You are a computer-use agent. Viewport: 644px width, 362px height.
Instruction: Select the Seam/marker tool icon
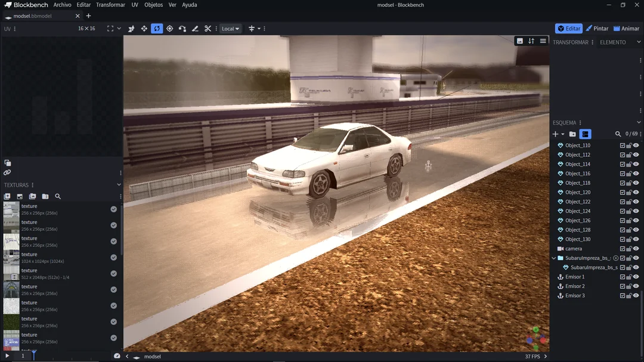[195, 29]
